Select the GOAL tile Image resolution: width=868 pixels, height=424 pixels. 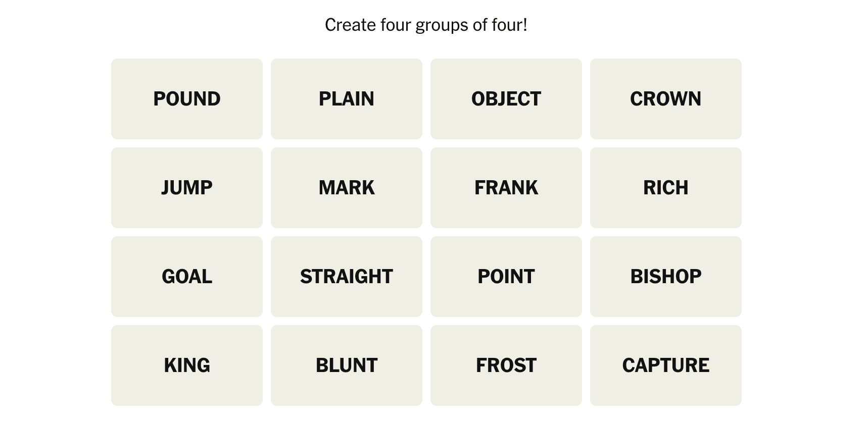187,277
